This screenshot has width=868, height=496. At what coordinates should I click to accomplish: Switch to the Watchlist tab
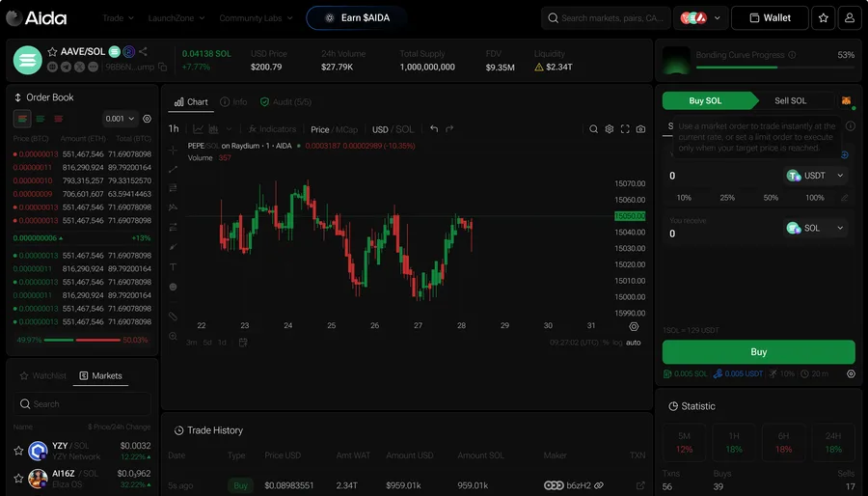[x=43, y=376]
